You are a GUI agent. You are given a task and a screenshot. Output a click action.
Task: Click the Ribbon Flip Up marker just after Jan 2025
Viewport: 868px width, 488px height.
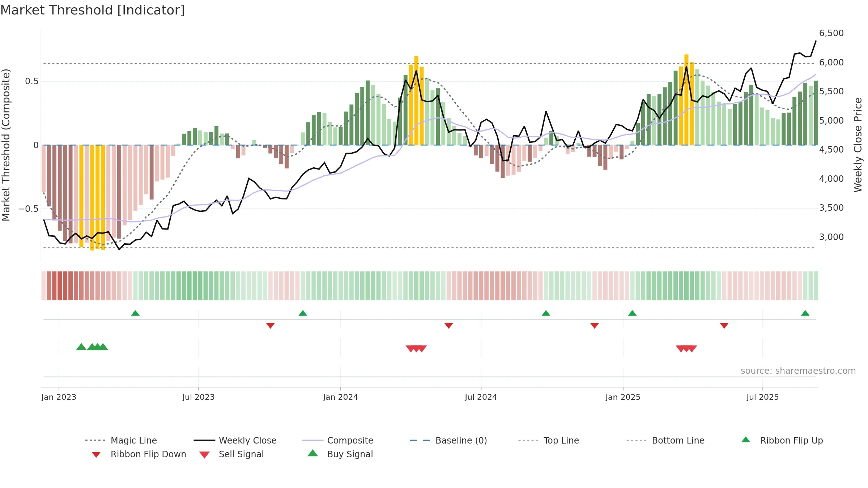pos(632,313)
